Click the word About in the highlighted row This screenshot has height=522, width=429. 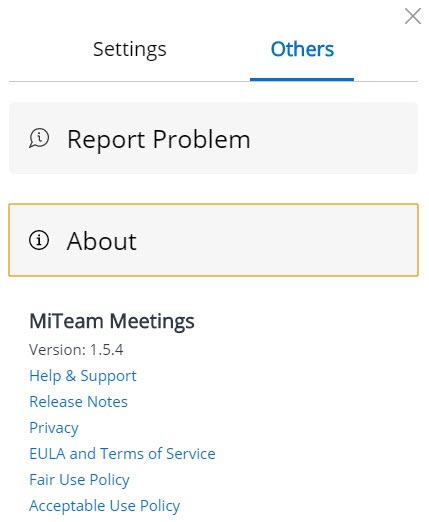(102, 241)
